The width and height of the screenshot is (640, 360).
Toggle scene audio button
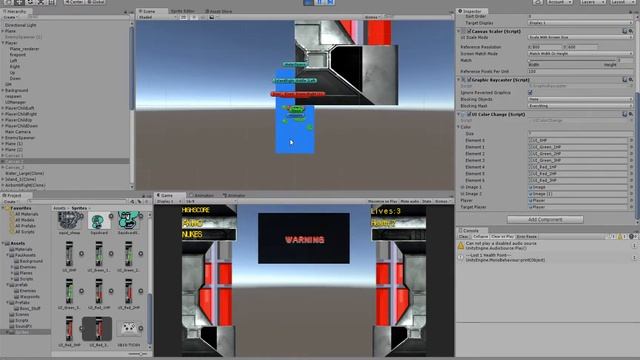coord(202,17)
